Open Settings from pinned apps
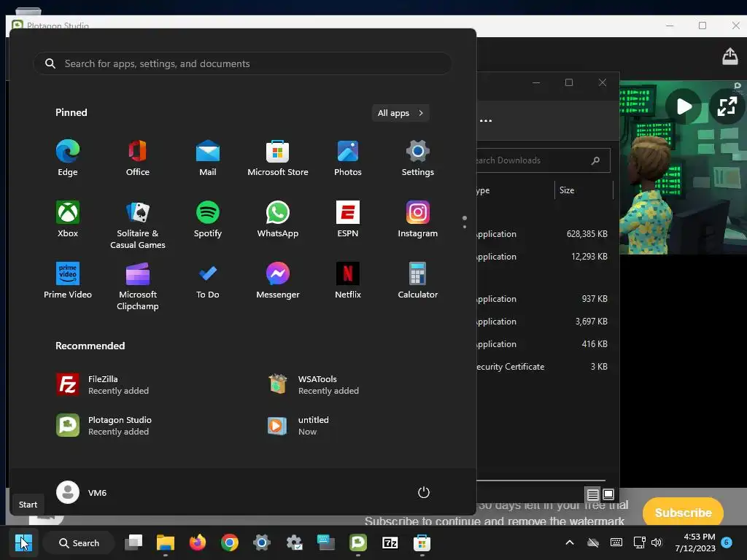747x560 pixels. pos(418,158)
